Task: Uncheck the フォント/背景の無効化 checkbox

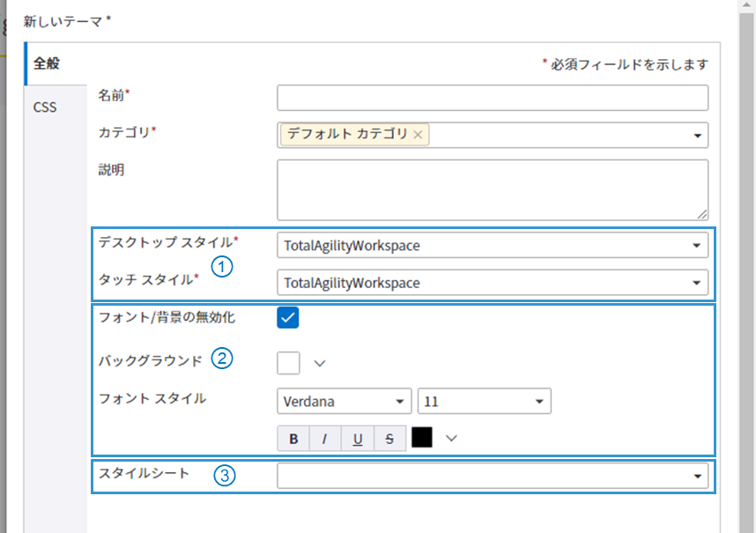Action: tap(288, 317)
